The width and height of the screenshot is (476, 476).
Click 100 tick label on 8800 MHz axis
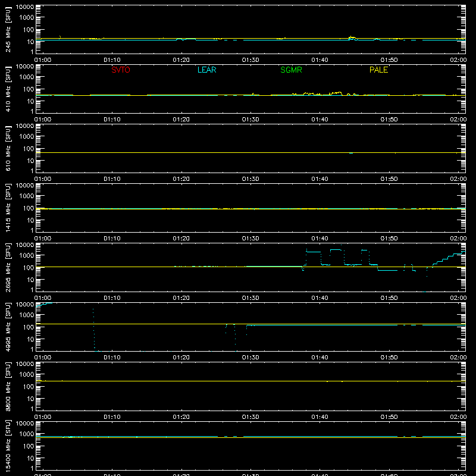pyautogui.click(x=29, y=386)
